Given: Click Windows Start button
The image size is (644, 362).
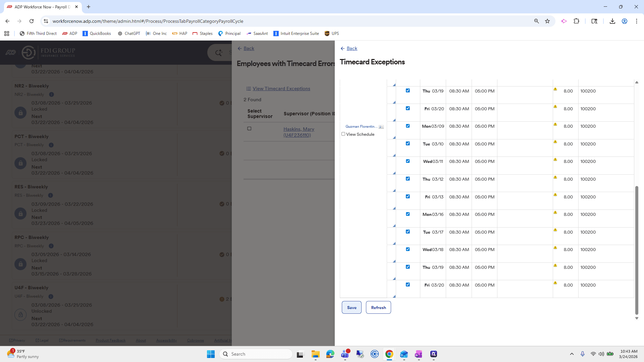Looking at the screenshot, I should pos(211,354).
